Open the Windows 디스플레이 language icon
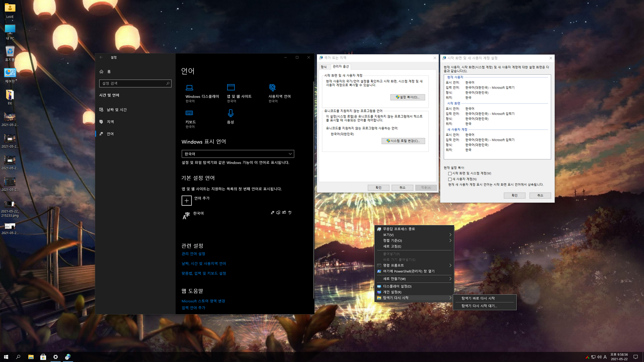The image size is (644, 362). 189,87
